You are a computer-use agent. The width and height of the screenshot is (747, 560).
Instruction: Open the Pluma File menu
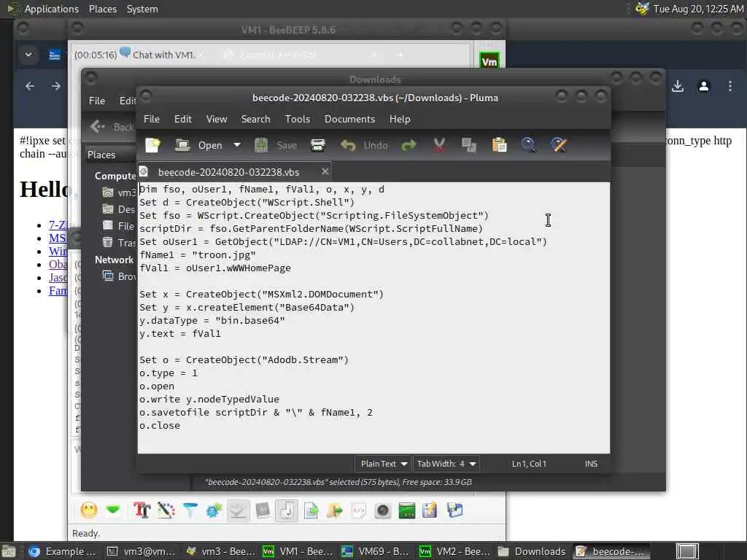tap(152, 119)
